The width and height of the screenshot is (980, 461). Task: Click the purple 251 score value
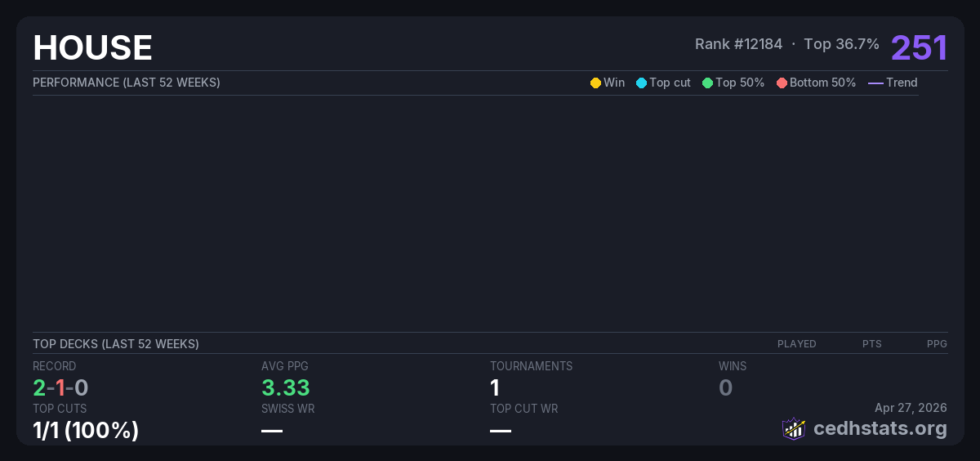point(919,48)
